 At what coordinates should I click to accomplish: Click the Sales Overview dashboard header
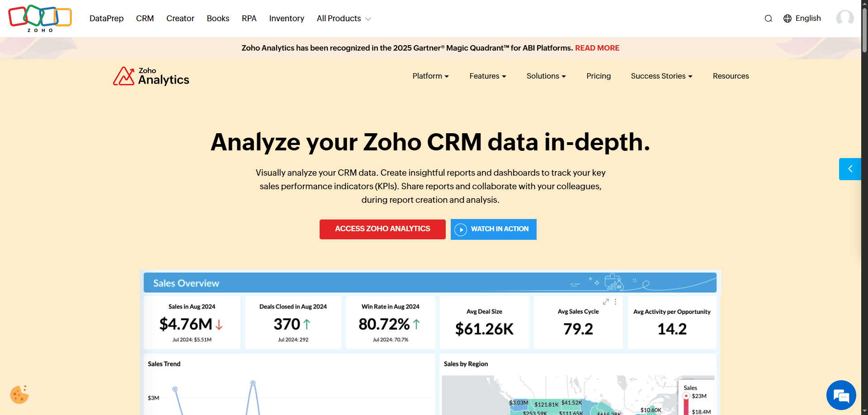(x=430, y=283)
